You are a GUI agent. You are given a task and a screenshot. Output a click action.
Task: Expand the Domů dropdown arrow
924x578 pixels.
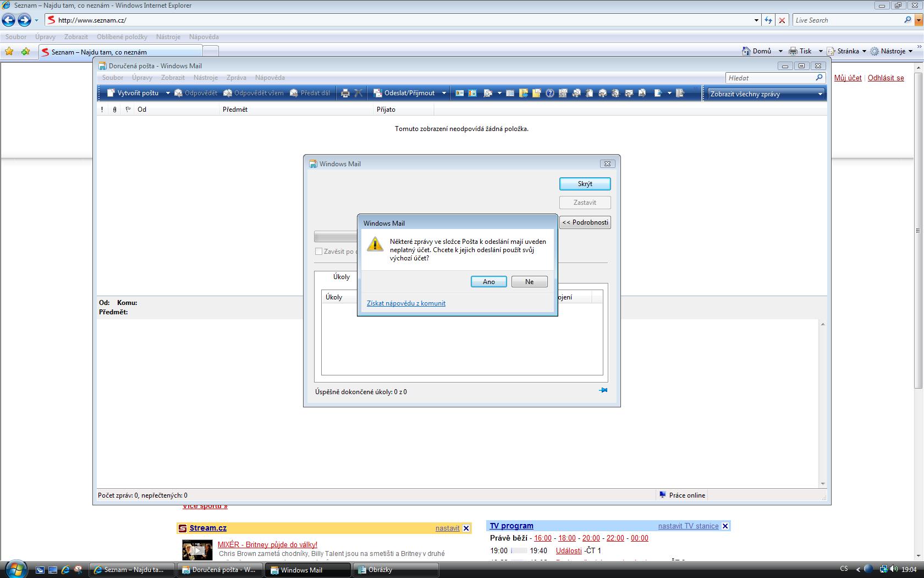click(x=780, y=51)
